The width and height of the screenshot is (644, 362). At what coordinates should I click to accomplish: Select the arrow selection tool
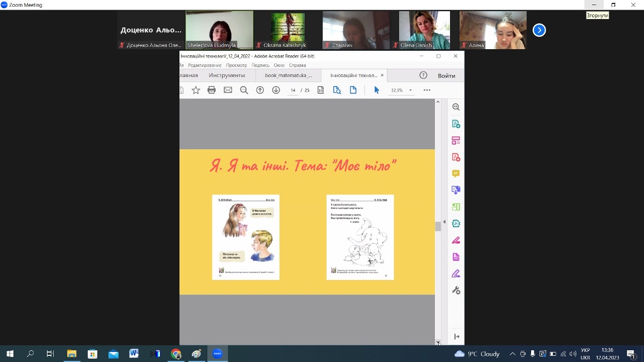pos(376,90)
